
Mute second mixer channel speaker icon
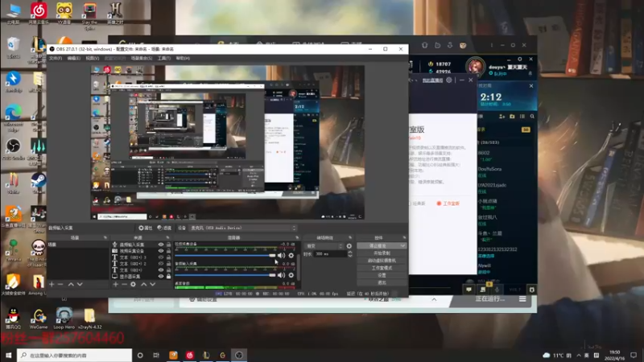(x=281, y=275)
